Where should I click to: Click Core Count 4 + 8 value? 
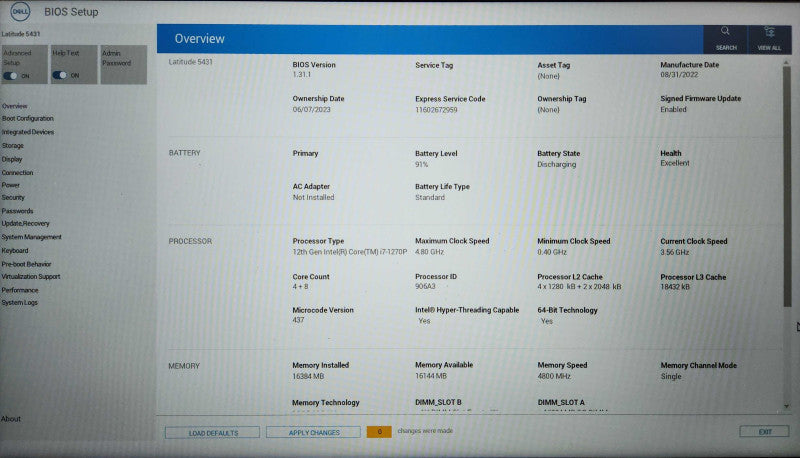point(300,287)
